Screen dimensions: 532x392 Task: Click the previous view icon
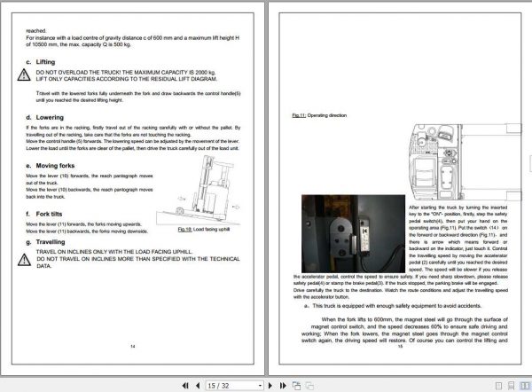click(296, 386)
